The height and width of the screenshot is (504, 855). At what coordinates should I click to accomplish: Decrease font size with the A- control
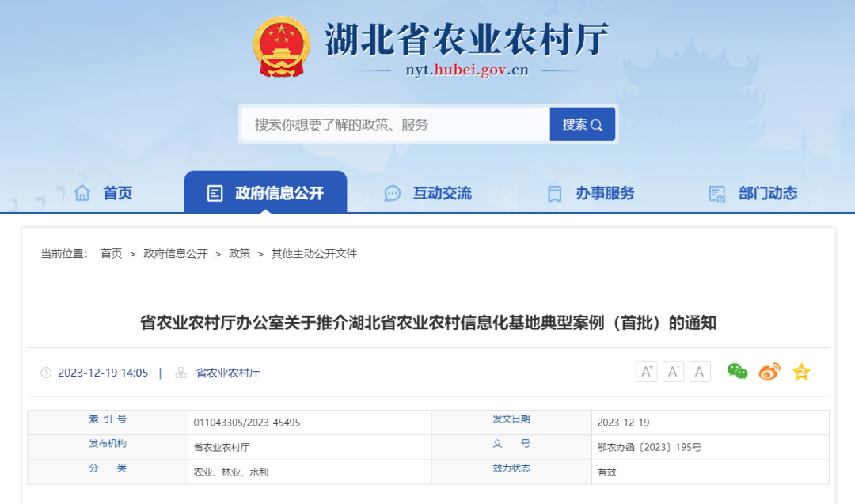tap(673, 371)
